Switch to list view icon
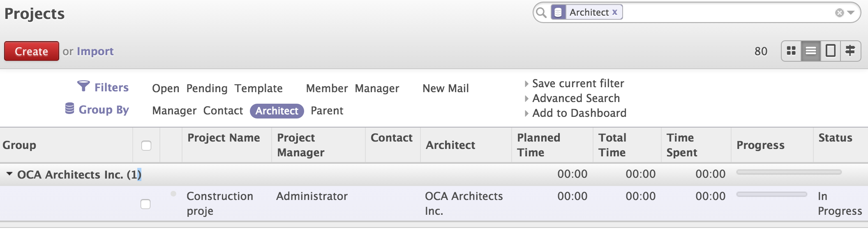This screenshot has height=237, width=868. (x=811, y=51)
